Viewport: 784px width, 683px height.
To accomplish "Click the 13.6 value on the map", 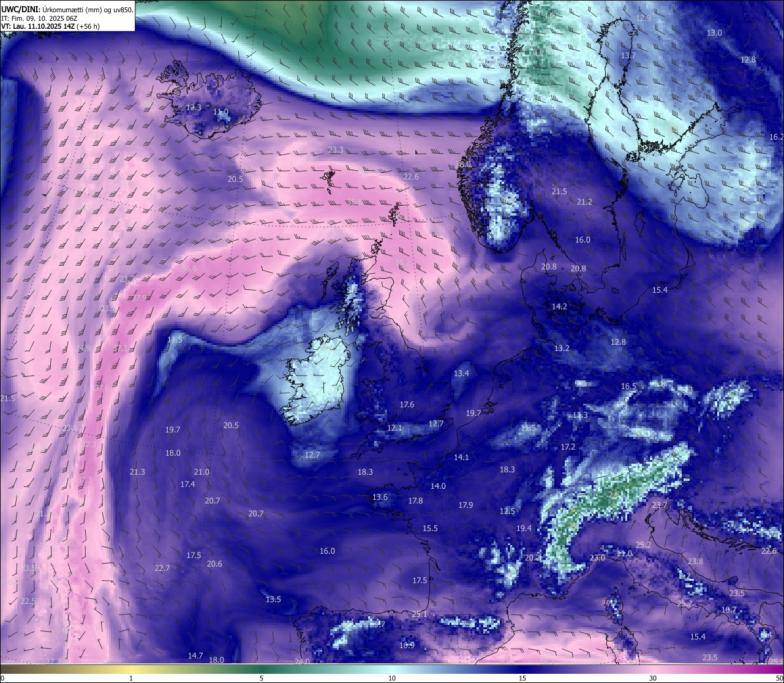I will pyautogui.click(x=380, y=497).
